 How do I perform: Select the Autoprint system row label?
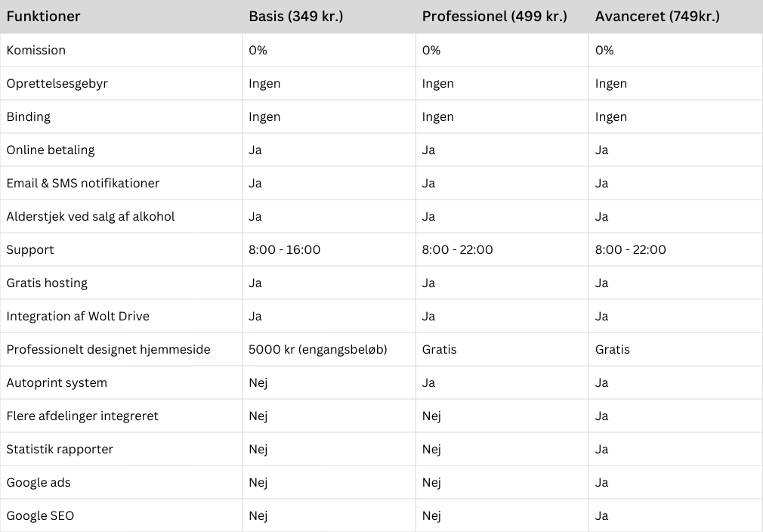(x=57, y=382)
